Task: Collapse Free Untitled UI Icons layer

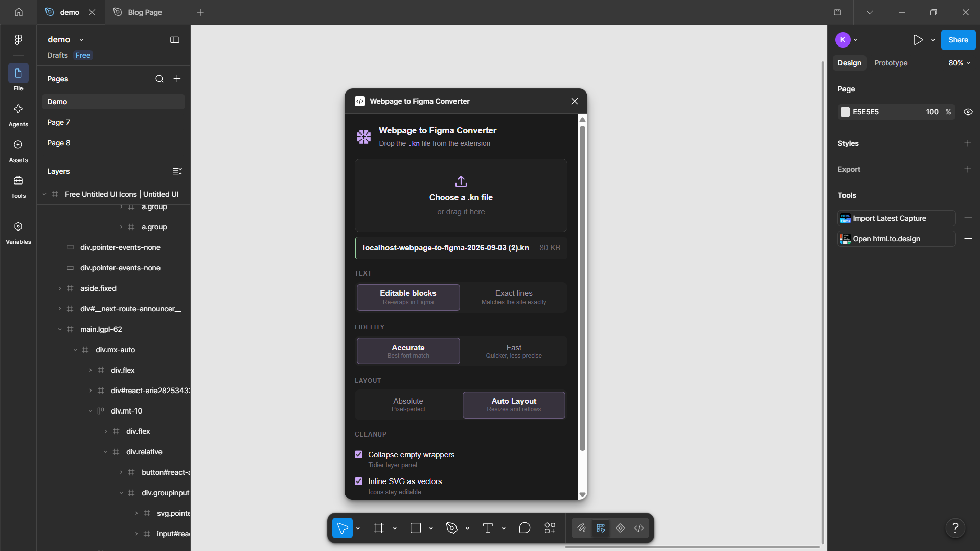Action: [44, 194]
